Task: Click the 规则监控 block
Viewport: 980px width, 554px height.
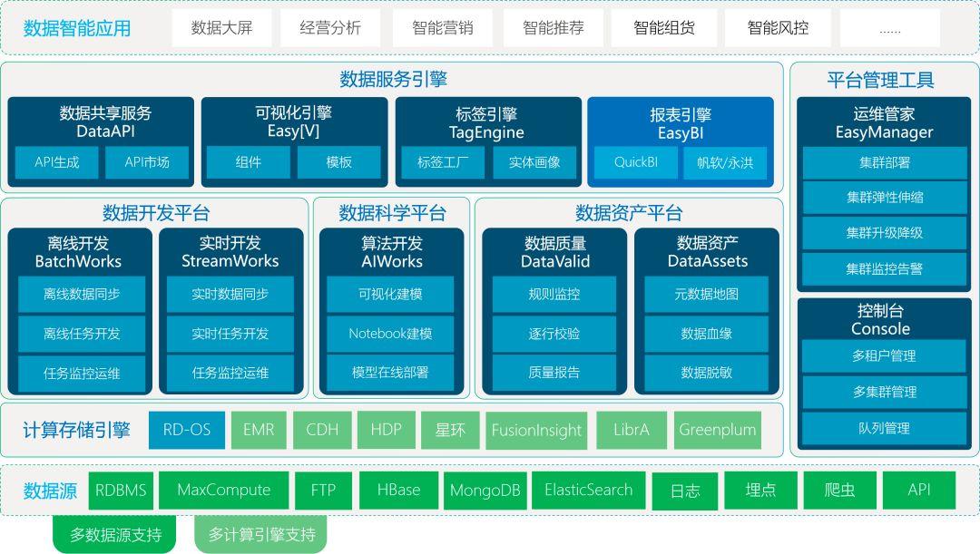Action: pos(554,294)
